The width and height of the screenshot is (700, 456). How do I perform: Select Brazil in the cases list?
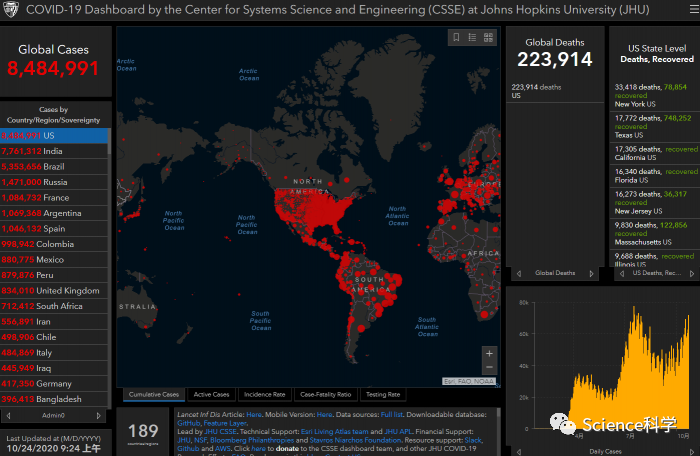tap(54, 167)
